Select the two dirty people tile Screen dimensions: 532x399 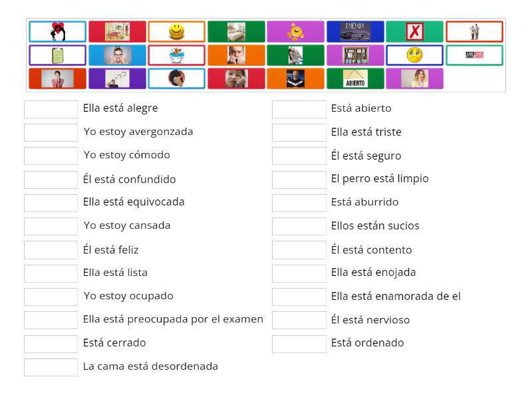coord(474,31)
